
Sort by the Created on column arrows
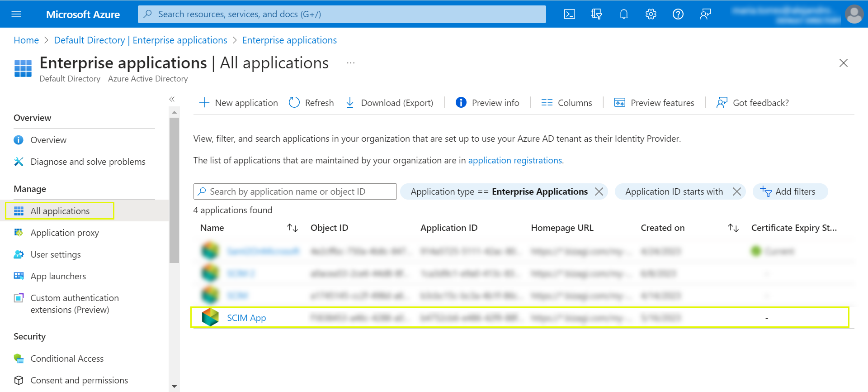click(x=733, y=228)
